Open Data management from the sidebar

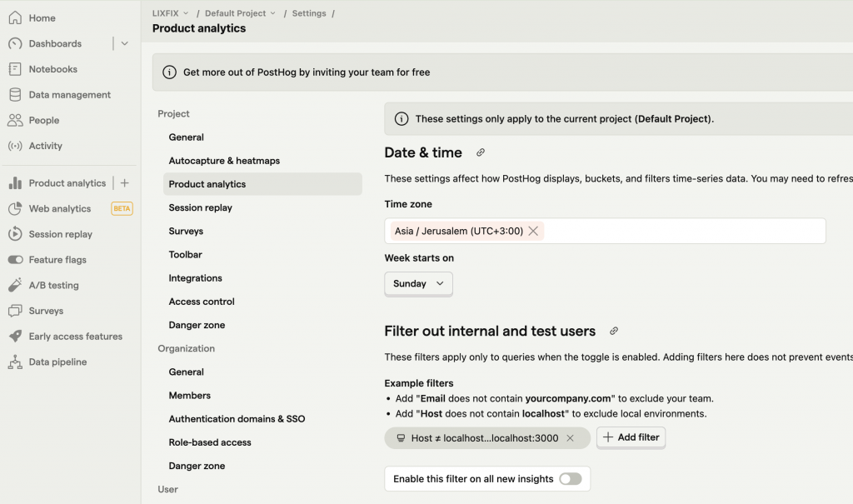(x=70, y=95)
